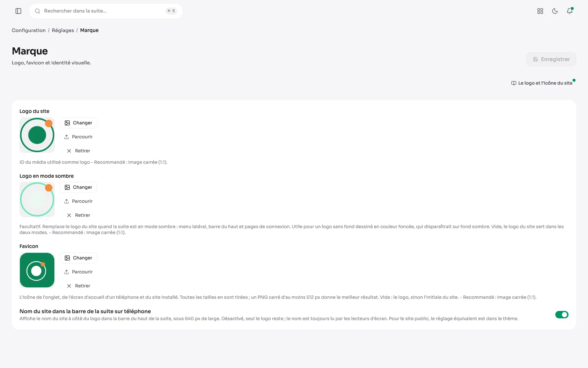Image resolution: width=588 pixels, height=368 pixels.
Task: Click Changer for the Favicon
Action: coord(78,258)
